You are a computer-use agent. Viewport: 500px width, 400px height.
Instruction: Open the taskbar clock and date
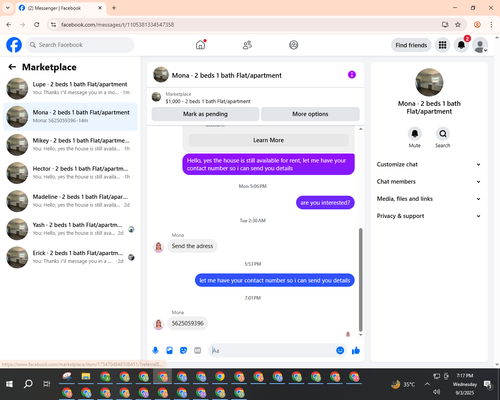(x=465, y=384)
